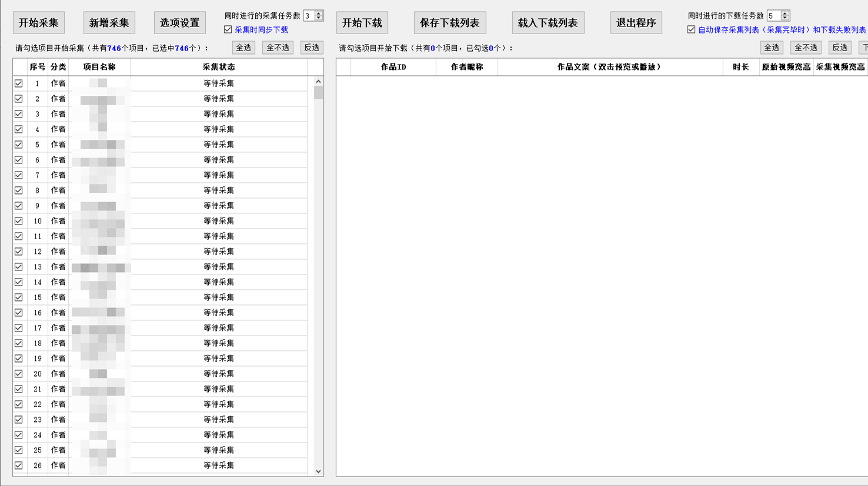Click the 作品ID column header

point(393,67)
